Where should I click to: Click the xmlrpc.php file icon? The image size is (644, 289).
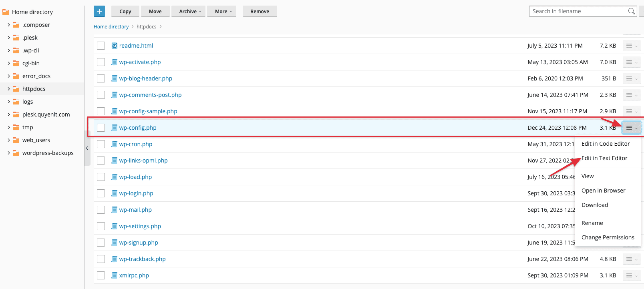(115, 275)
